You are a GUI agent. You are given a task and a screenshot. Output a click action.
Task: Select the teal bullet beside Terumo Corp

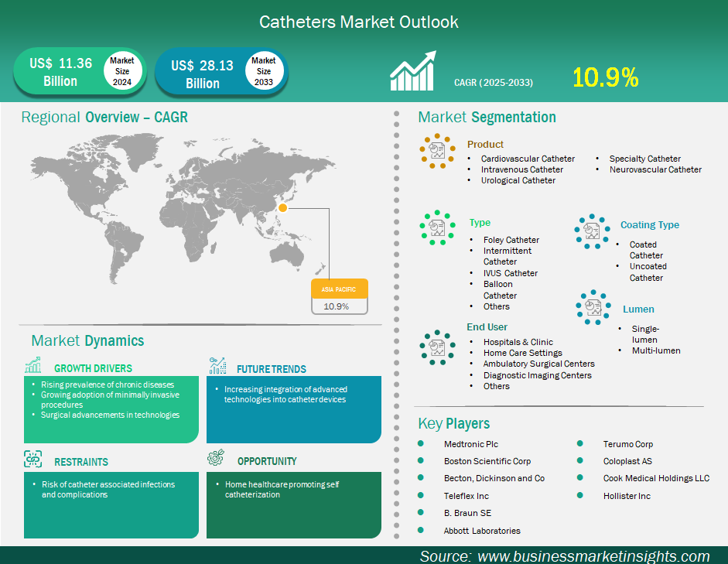[x=579, y=444]
